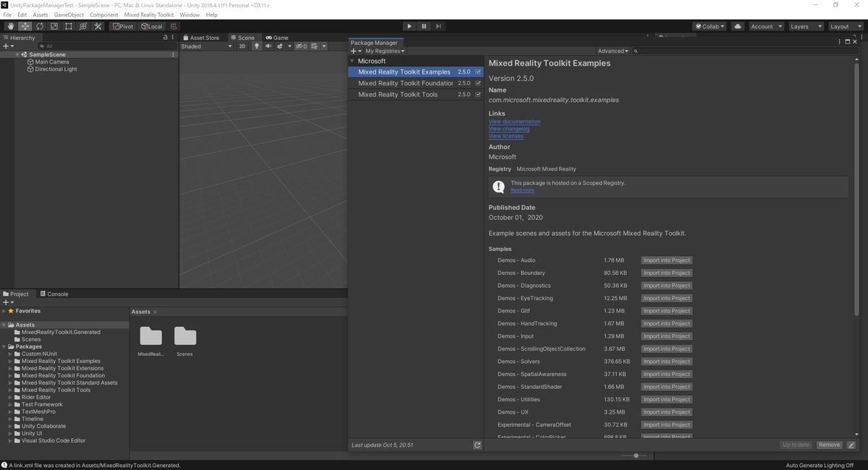Click the Remove package button

point(829,445)
